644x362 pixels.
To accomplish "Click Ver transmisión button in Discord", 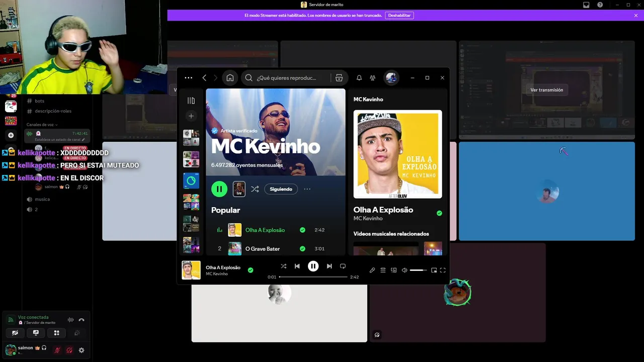I will click(547, 90).
